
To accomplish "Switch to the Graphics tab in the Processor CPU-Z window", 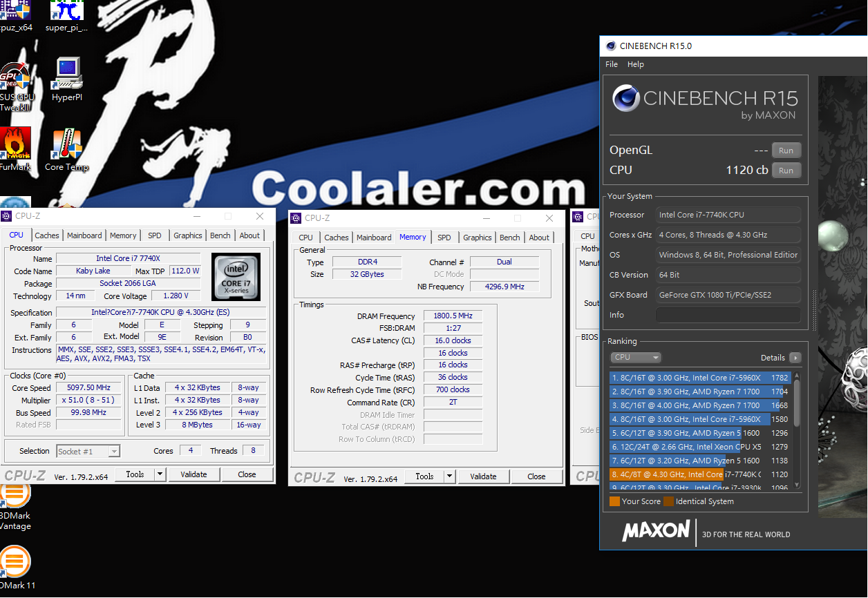I will click(x=188, y=235).
